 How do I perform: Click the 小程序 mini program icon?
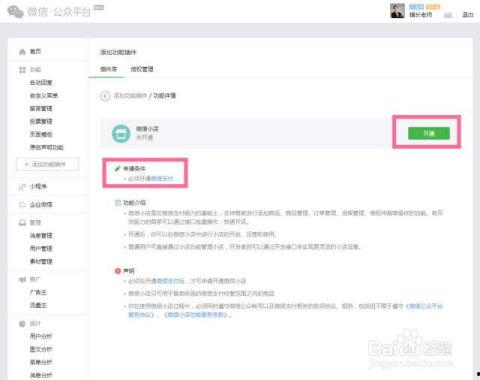[22, 187]
